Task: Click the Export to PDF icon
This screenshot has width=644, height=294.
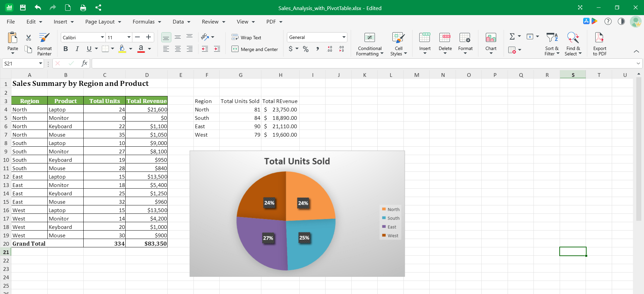Action: [599, 38]
